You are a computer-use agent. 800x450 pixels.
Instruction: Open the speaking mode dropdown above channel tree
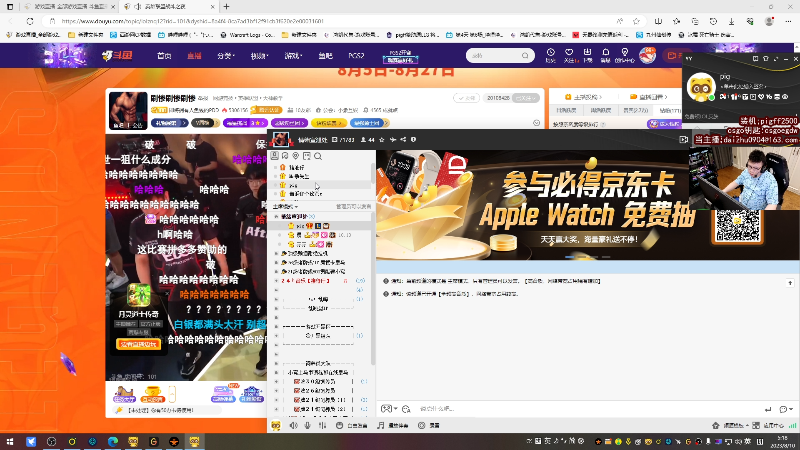click(285, 207)
